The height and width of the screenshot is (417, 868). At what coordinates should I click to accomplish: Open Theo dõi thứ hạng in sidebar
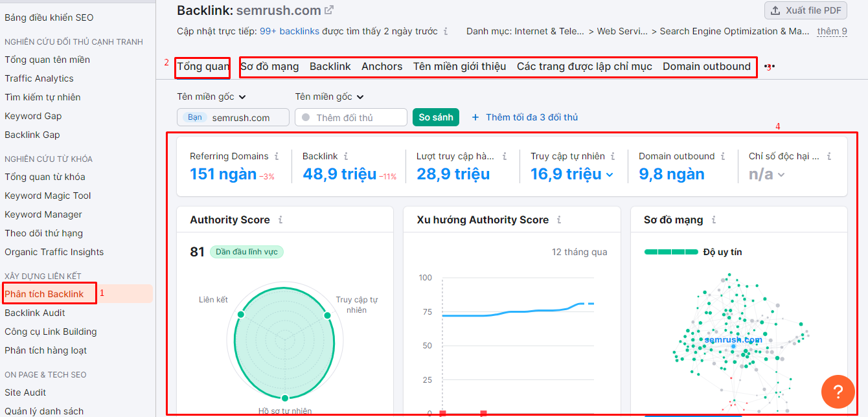[43, 233]
